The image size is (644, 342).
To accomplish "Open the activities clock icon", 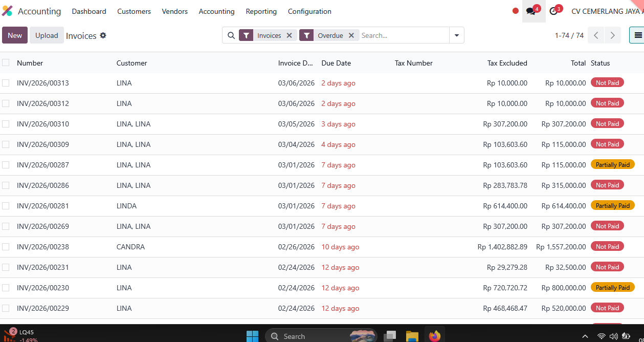I will click(553, 11).
